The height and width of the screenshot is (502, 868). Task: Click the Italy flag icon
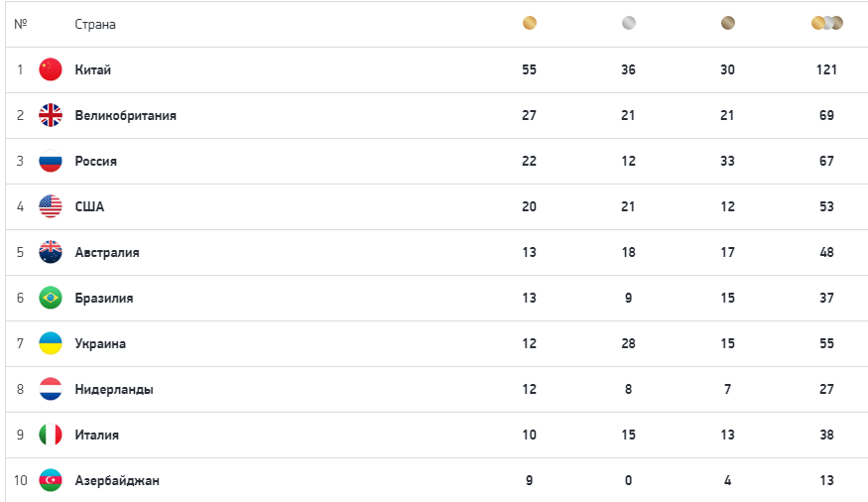click(x=51, y=435)
